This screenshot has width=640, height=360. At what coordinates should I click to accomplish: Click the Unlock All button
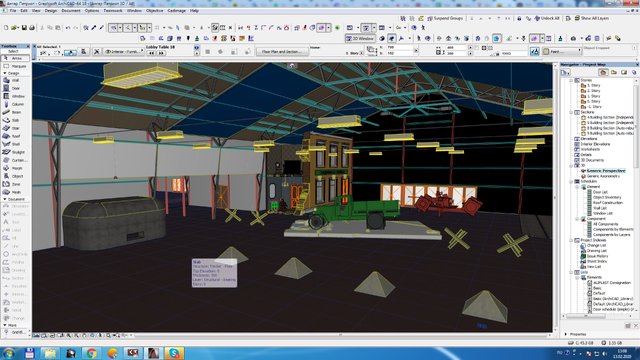click(x=547, y=18)
